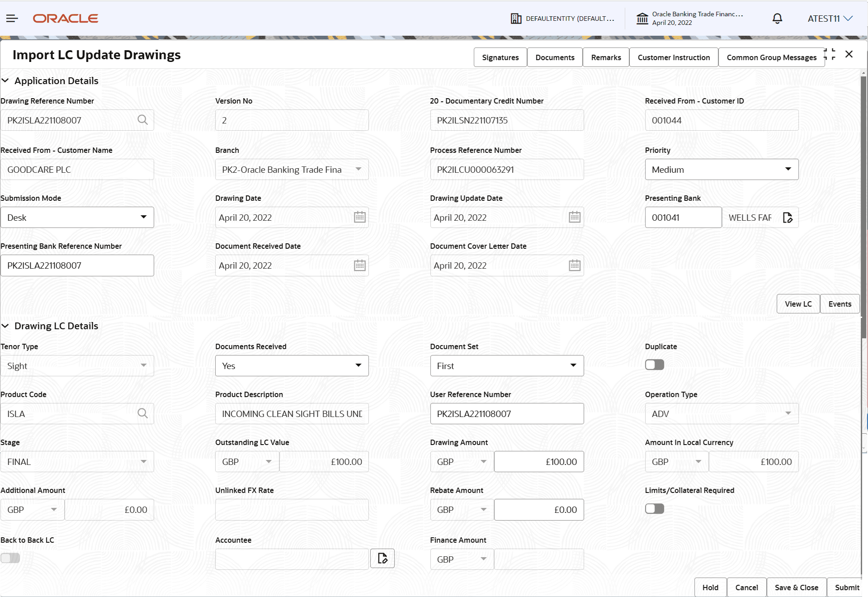Screen dimensions: 868x597
Task: Search for a Product Code
Action: tap(142, 413)
